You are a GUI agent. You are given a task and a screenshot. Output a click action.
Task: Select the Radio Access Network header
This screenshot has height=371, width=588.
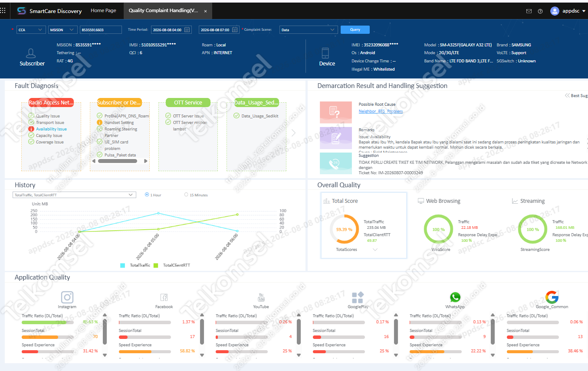click(51, 103)
